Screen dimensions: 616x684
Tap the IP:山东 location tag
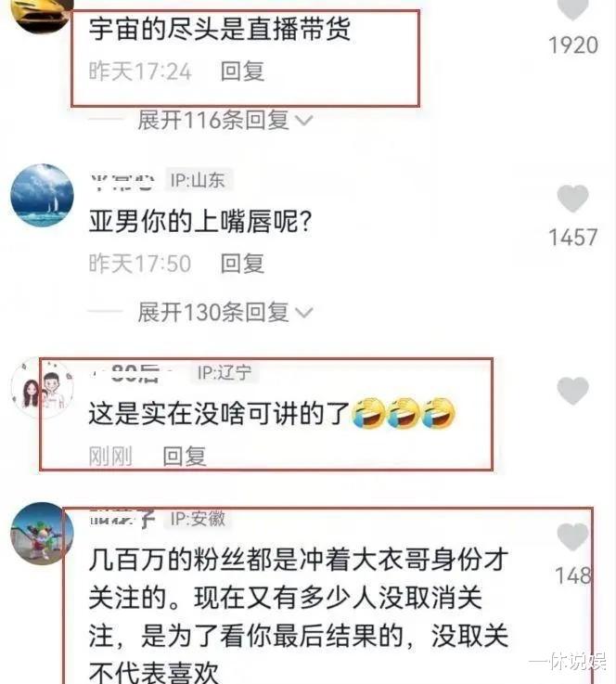(x=199, y=180)
